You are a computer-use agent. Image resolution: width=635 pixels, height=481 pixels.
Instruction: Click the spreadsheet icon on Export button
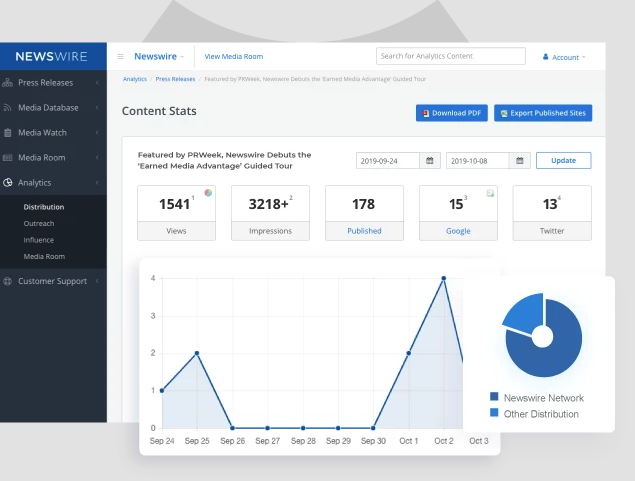(504, 113)
